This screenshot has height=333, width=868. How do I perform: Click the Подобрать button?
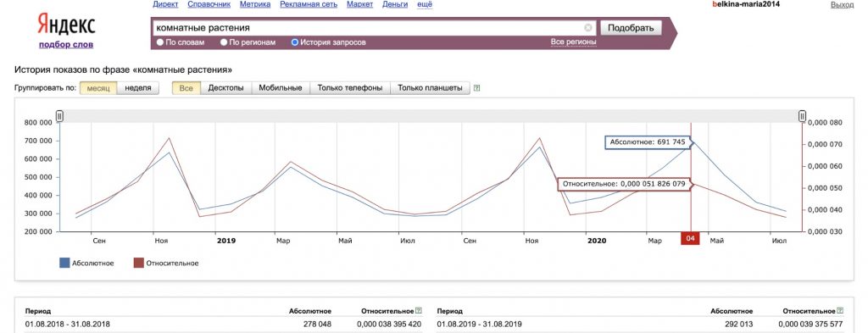631,28
